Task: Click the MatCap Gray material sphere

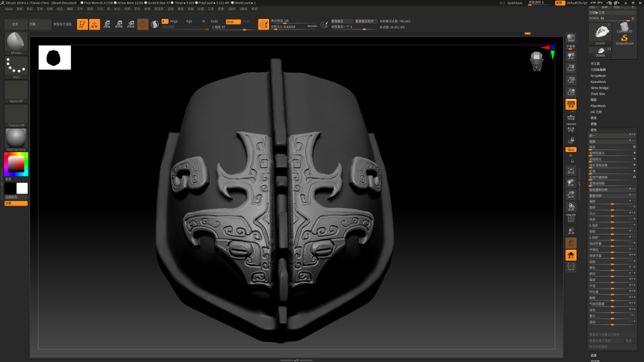Action: (16, 139)
